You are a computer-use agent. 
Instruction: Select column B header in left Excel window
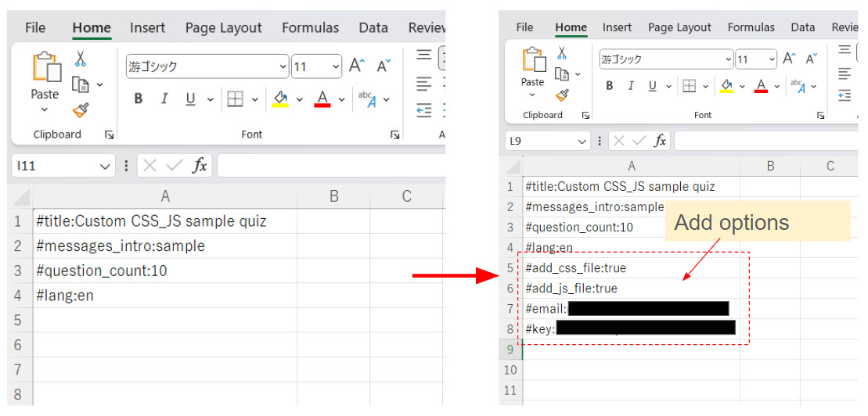333,196
